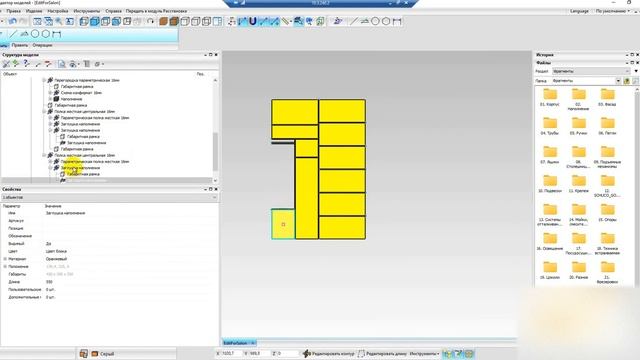Viewport: 640px width, 360px height.
Task: Open the 20. Разное folder
Action: pos(578,270)
